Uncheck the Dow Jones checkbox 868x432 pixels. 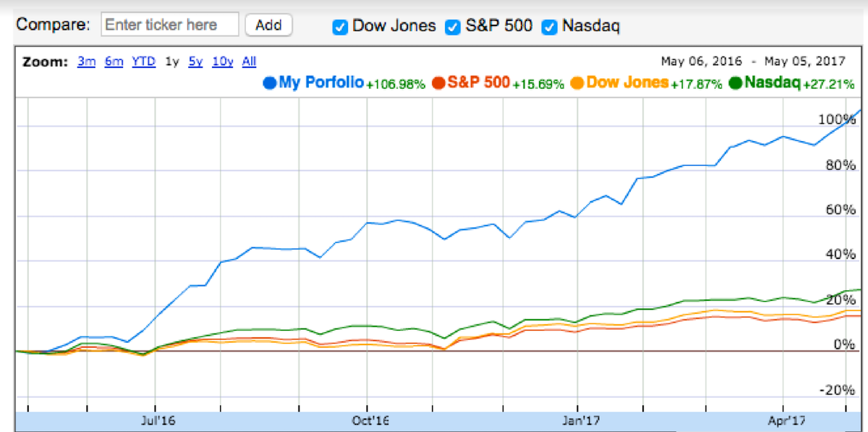[340, 27]
